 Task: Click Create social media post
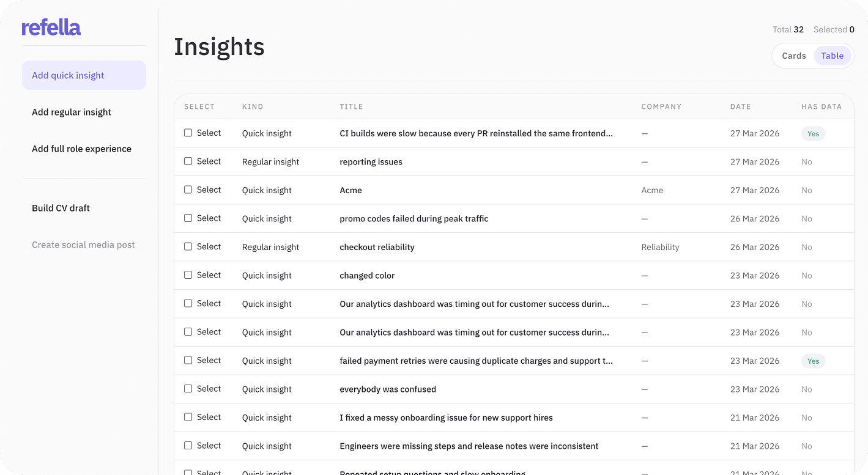pos(84,245)
